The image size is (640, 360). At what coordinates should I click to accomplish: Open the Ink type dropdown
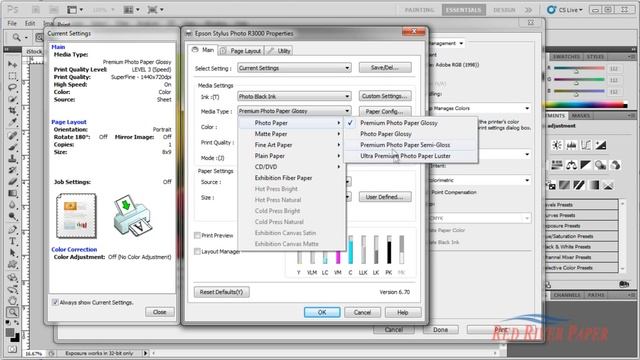[294, 96]
